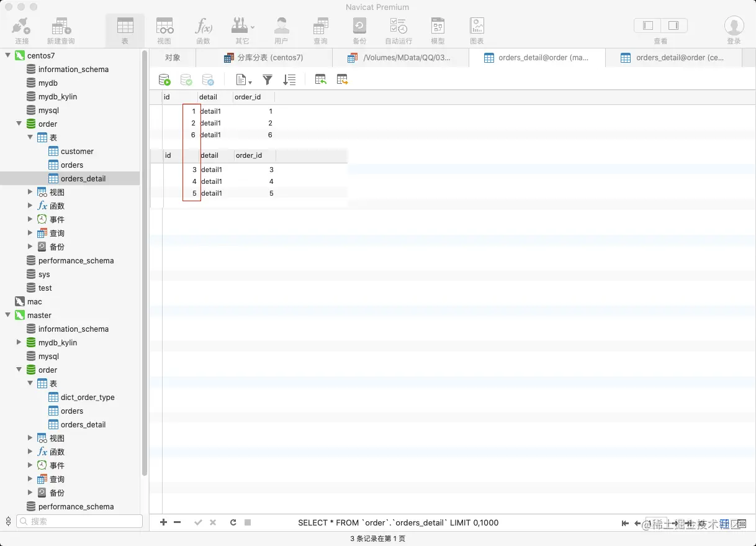Go to first page of records
This screenshot has width=756, height=546.
[x=625, y=524]
